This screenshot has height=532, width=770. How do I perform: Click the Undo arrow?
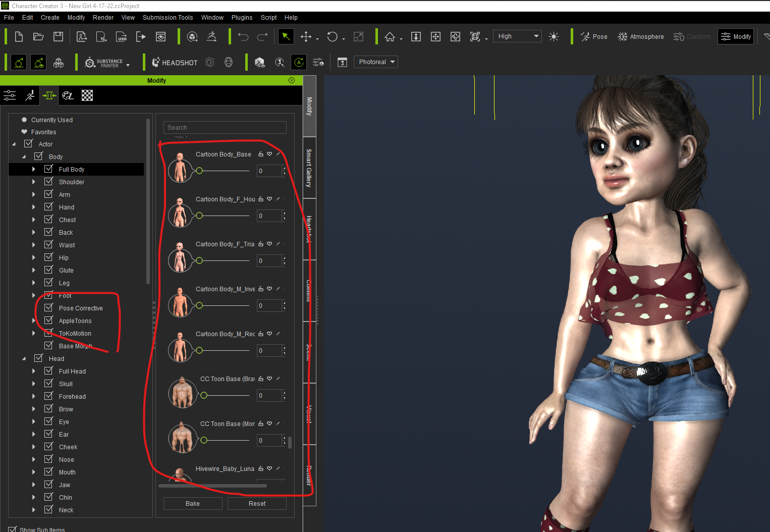tap(243, 36)
